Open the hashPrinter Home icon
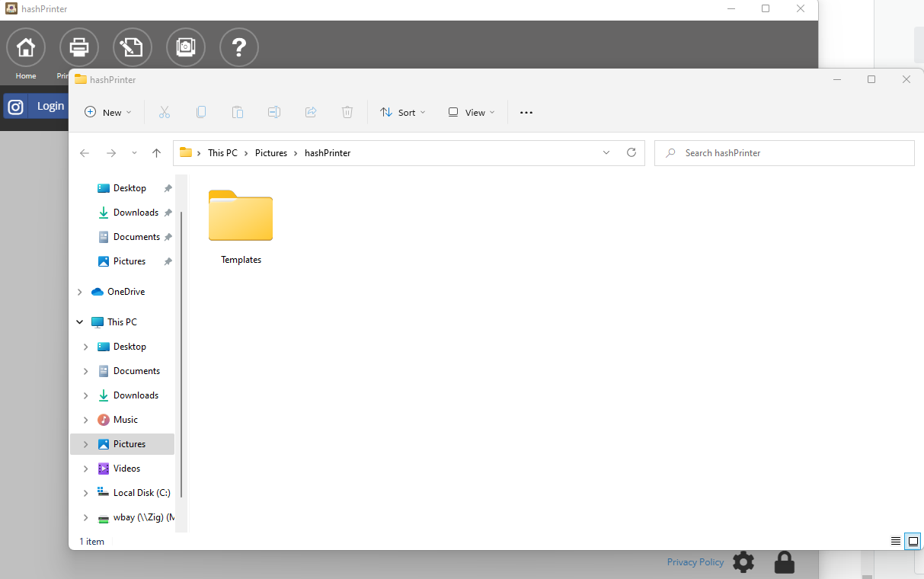924x579 pixels. coord(26,47)
